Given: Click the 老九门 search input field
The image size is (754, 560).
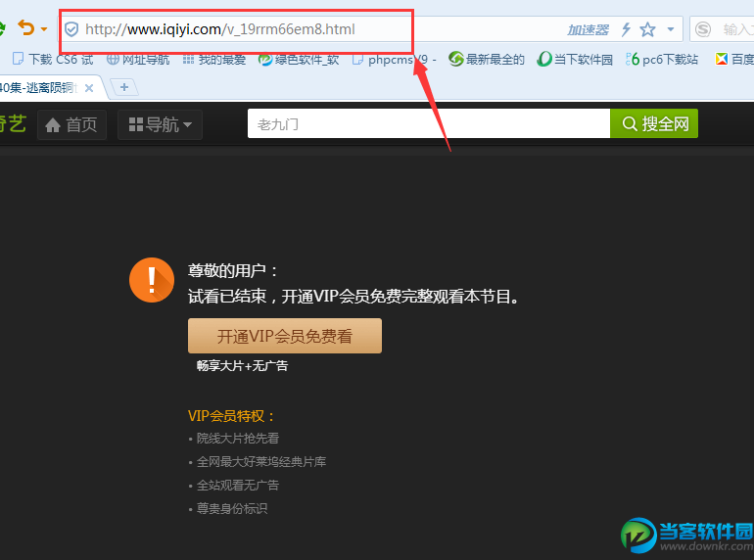Looking at the screenshot, I should 429,123.
